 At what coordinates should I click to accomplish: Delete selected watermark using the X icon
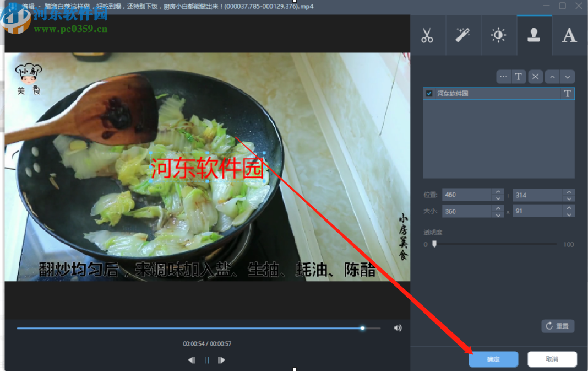click(x=535, y=77)
